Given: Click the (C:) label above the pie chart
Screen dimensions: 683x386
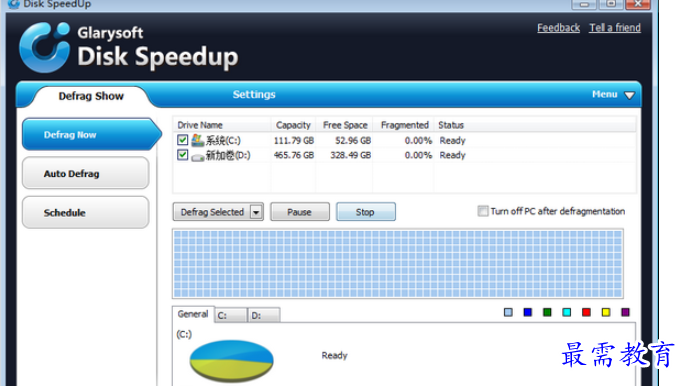Looking at the screenshot, I should coord(184,334).
